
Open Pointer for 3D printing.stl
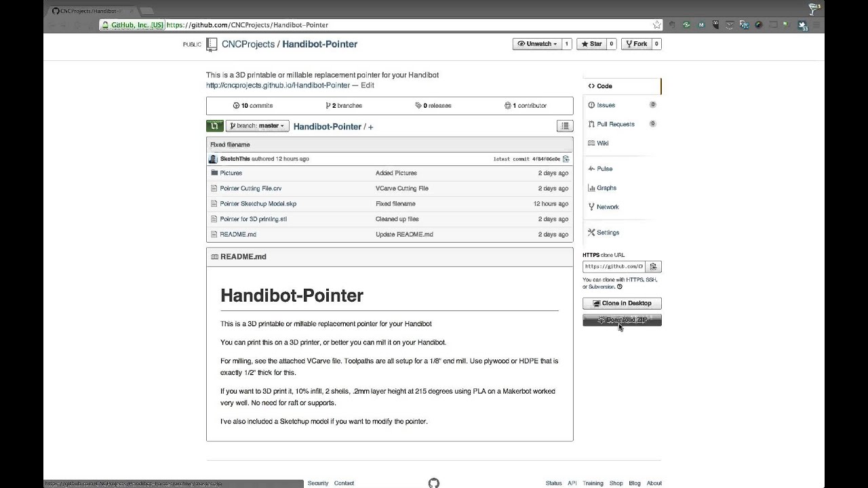pos(254,219)
